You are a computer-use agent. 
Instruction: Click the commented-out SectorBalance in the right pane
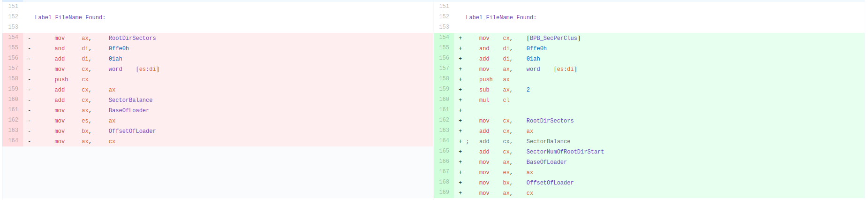tap(548, 141)
